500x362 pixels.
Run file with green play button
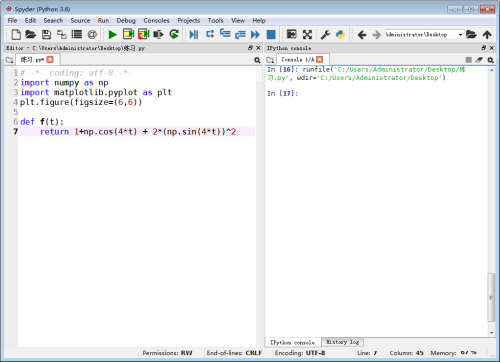tap(113, 34)
